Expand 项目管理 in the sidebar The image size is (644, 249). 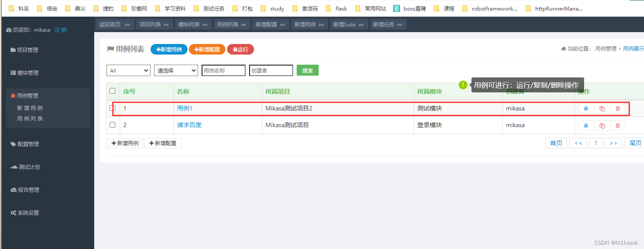[25, 50]
